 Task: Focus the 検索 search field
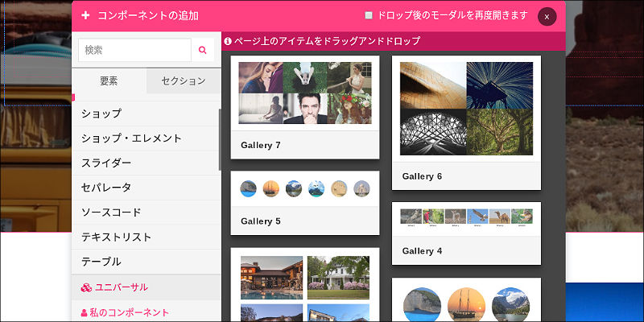[134, 50]
